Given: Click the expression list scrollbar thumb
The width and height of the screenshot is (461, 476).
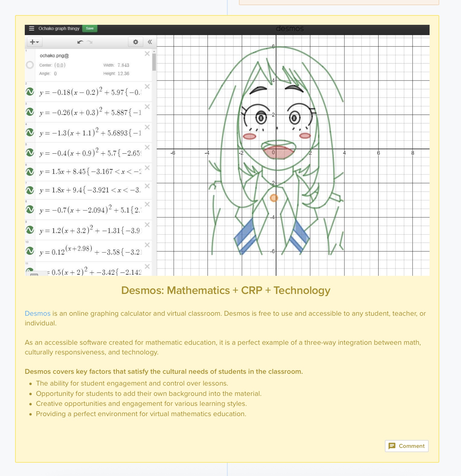Looking at the screenshot, I should 154,62.
